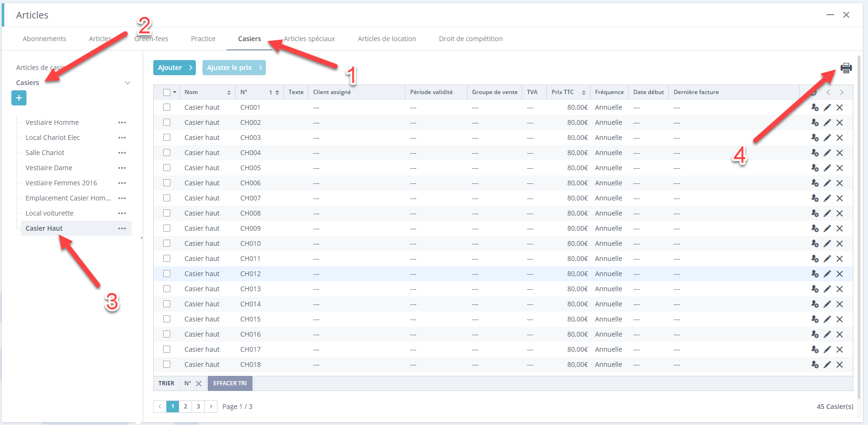Delete casier CH012 with X icon
868x425 pixels.
click(840, 274)
